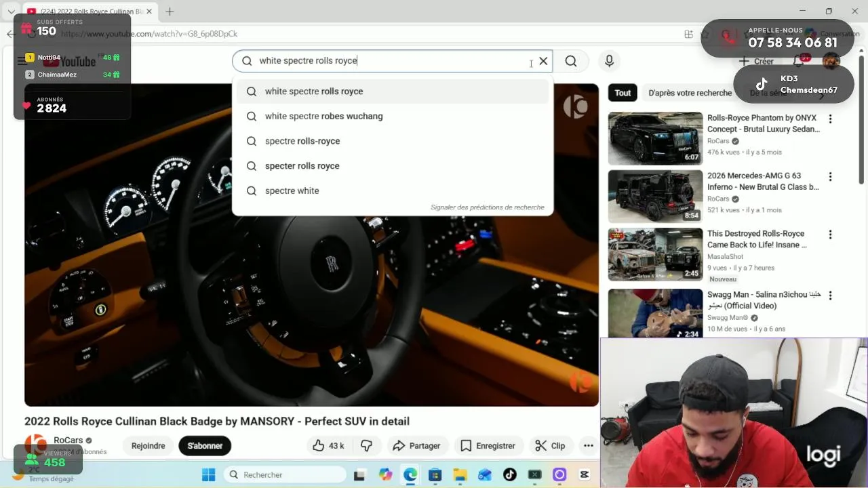The image size is (868, 488).
Task: Open 2026 Mercedes-AMG G 63 Inferno thumbnail
Action: pyautogui.click(x=655, y=197)
